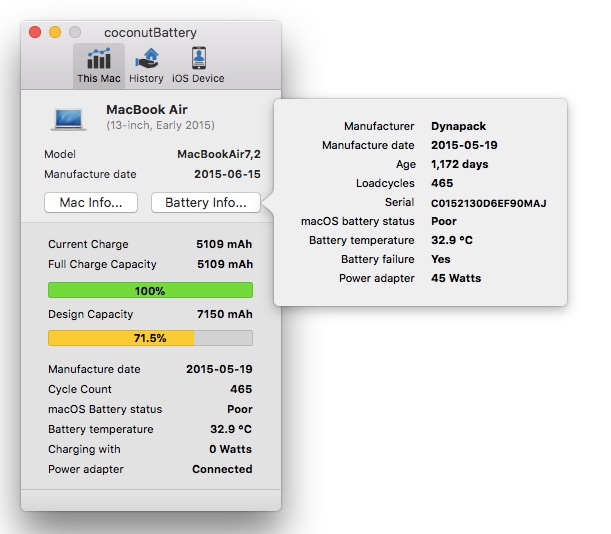Click the Design Capacity label
This screenshot has height=534, width=611.
click(x=90, y=315)
